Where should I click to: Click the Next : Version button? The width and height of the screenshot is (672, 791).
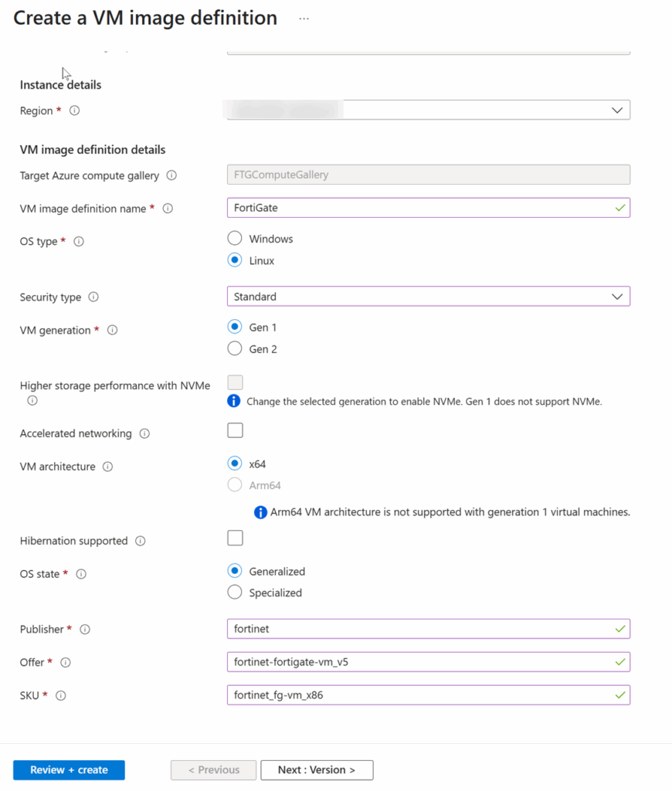click(x=317, y=769)
